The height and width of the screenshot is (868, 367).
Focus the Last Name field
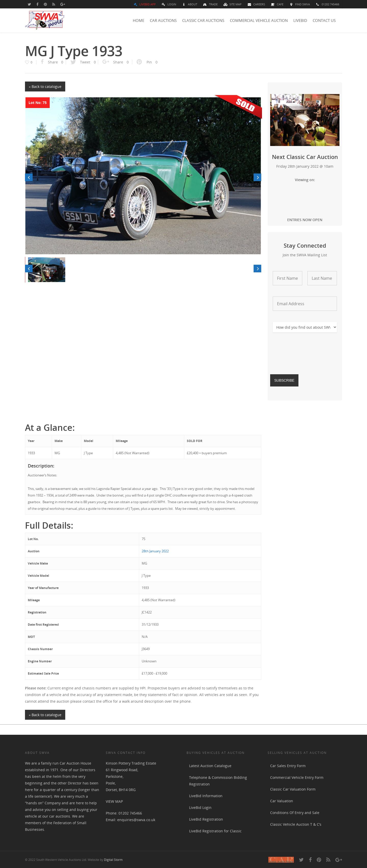322,278
